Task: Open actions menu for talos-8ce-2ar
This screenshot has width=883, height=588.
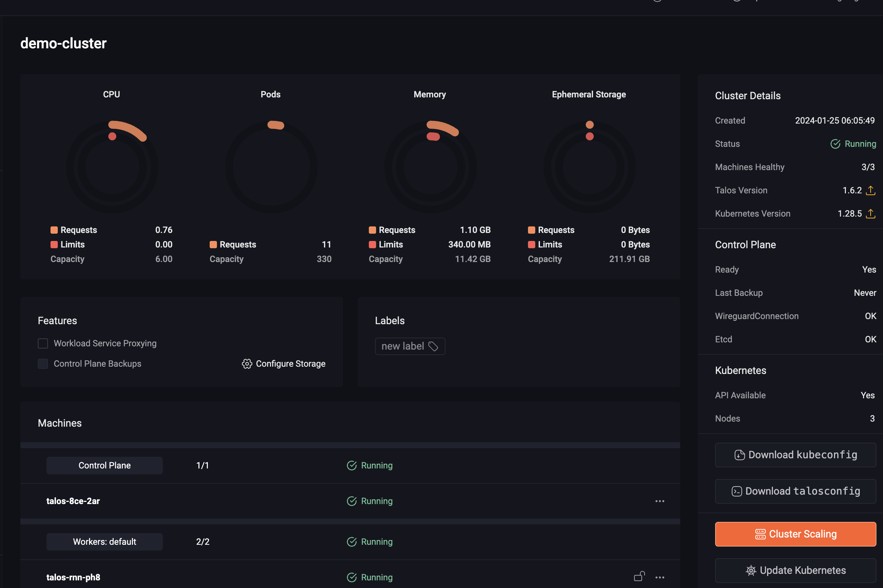Action: 660,501
